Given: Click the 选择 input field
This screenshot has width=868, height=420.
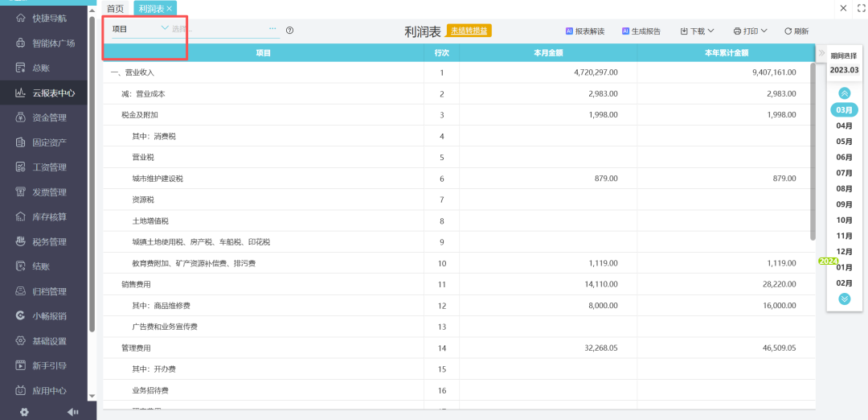Looking at the screenshot, I should [217, 29].
